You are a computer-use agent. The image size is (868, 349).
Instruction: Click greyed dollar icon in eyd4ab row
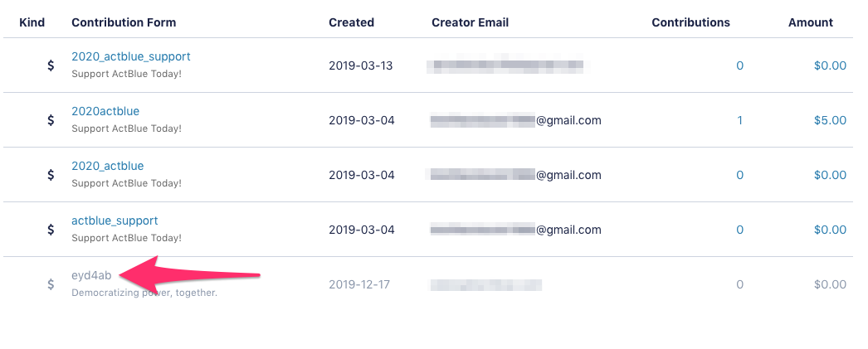click(x=51, y=285)
